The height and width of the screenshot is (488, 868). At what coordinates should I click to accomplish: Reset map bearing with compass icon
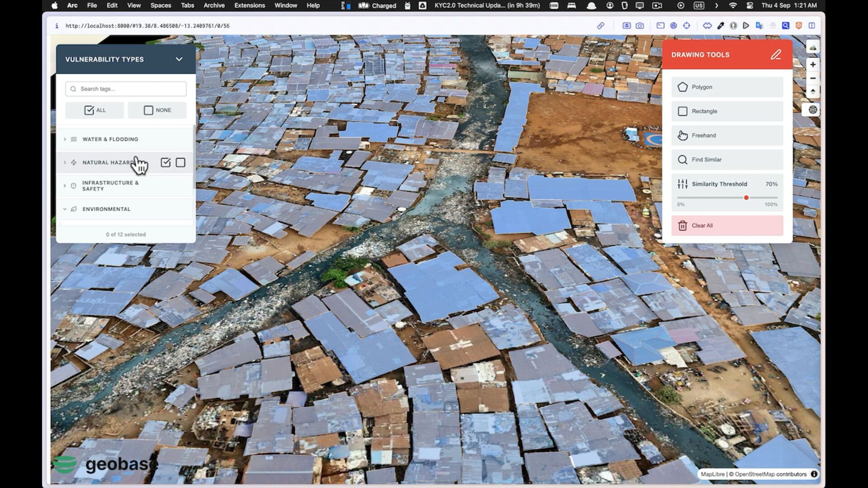point(812,92)
